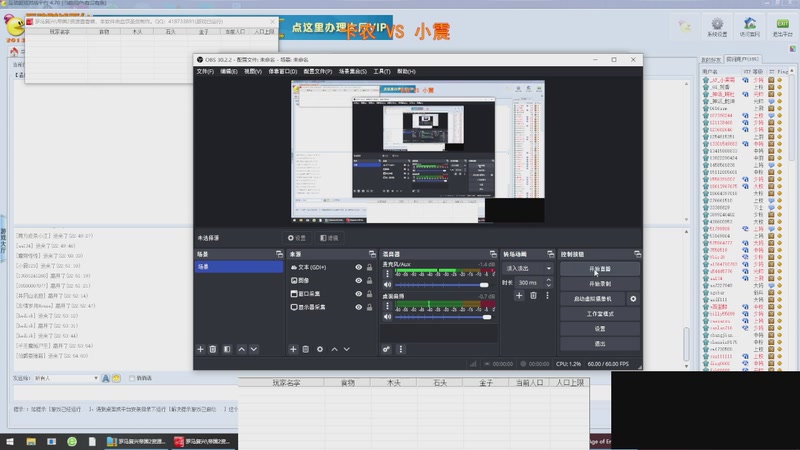
Task: Toggle visibility of 文本 (GDI+) source
Action: tap(359, 267)
